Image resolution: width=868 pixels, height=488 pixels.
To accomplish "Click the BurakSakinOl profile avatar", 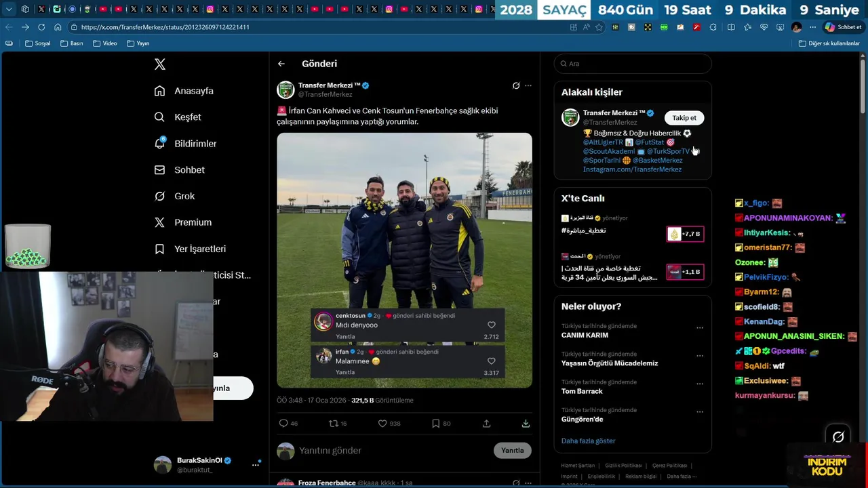I will click(x=163, y=464).
